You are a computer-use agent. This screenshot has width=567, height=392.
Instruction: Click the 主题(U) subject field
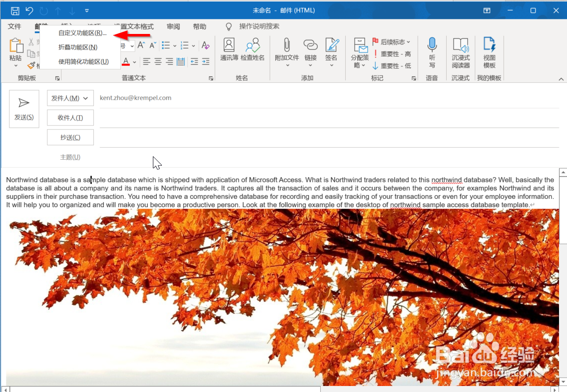[70, 157]
